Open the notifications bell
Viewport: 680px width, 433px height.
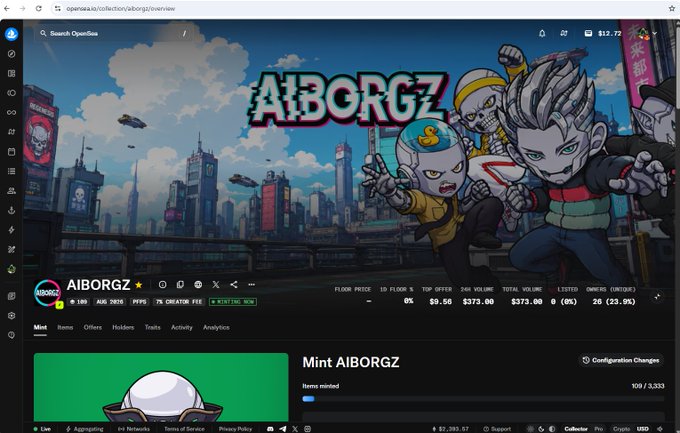542,33
